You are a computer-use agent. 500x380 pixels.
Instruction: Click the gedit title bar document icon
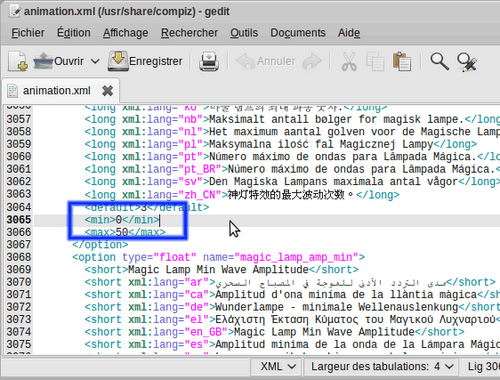(x=15, y=11)
